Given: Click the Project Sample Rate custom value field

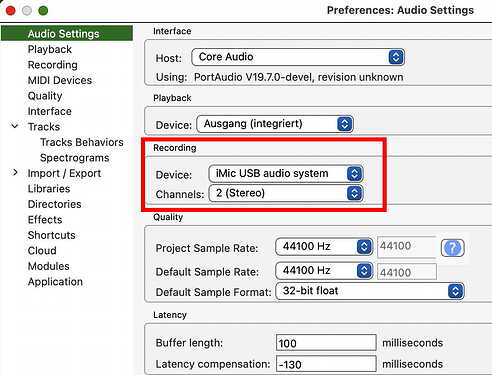Looking at the screenshot, I should coord(406,247).
